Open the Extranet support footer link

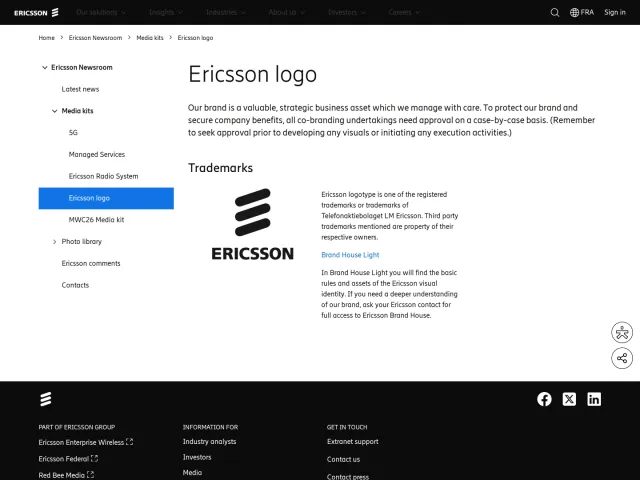(353, 442)
